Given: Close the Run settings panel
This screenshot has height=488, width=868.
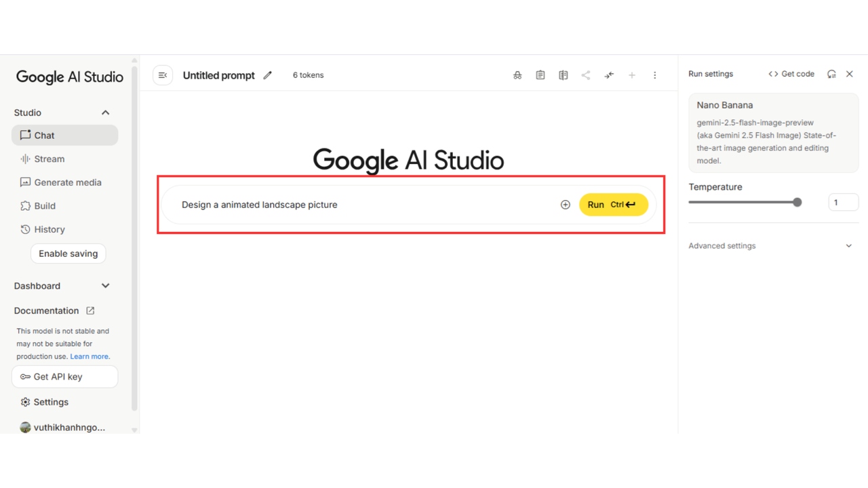Looking at the screenshot, I should (x=850, y=74).
